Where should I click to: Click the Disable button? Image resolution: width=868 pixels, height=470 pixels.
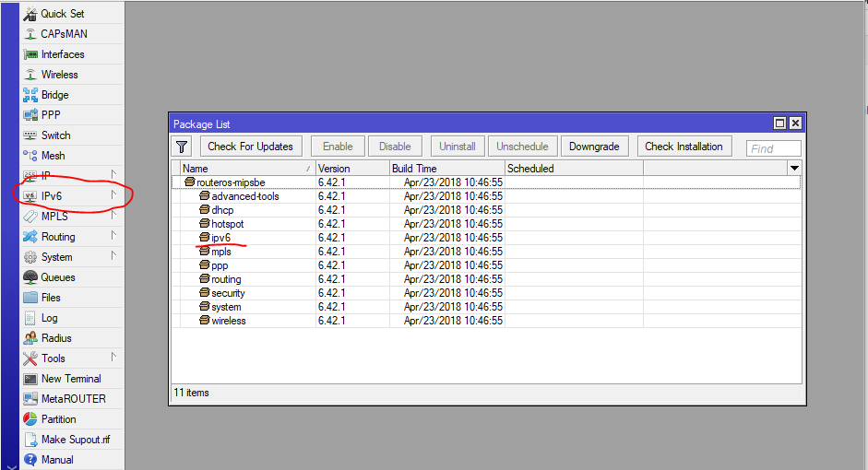click(x=395, y=147)
